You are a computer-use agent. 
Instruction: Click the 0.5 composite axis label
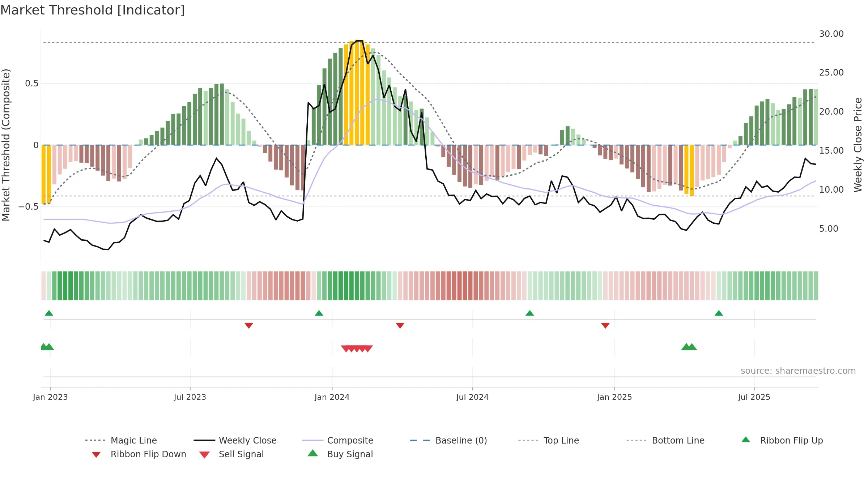pos(32,84)
